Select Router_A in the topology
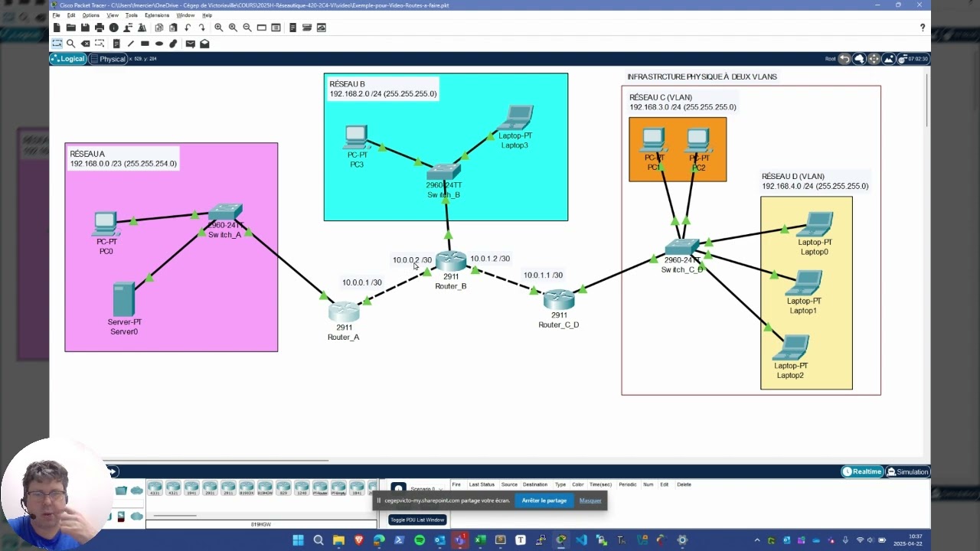The width and height of the screenshot is (980, 551). coord(344,311)
